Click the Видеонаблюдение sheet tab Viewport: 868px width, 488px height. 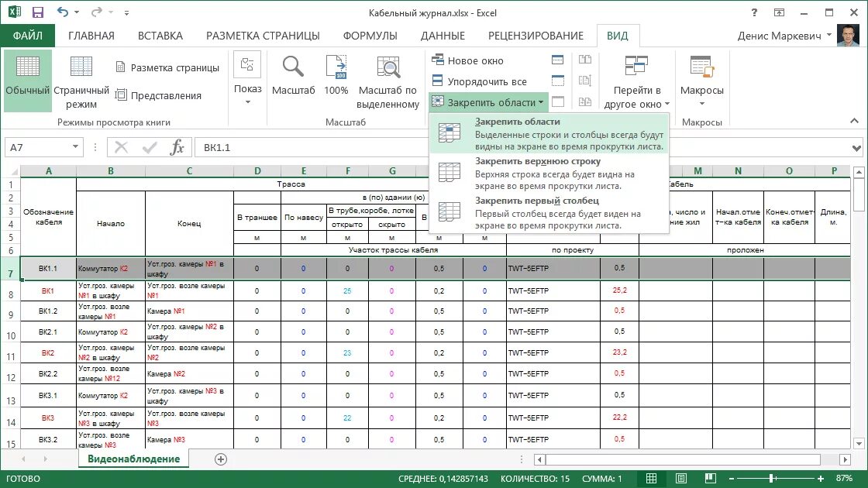pyautogui.click(x=133, y=459)
